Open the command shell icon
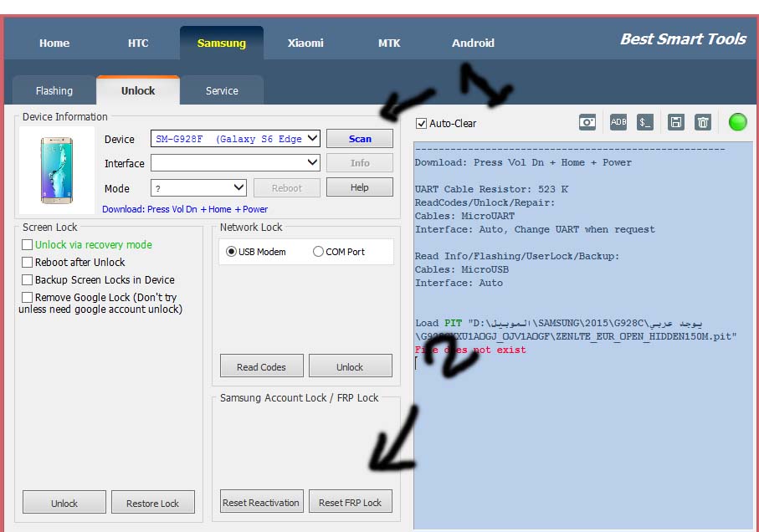 point(644,122)
